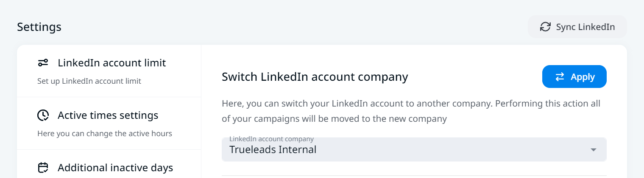Go to Active times settings
This screenshot has width=644, height=178.
(x=108, y=115)
